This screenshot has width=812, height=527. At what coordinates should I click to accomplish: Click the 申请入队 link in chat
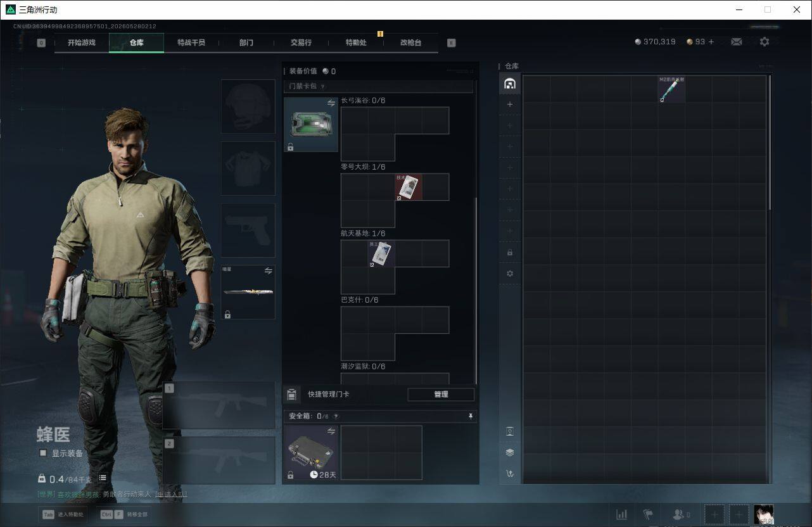coord(171,494)
